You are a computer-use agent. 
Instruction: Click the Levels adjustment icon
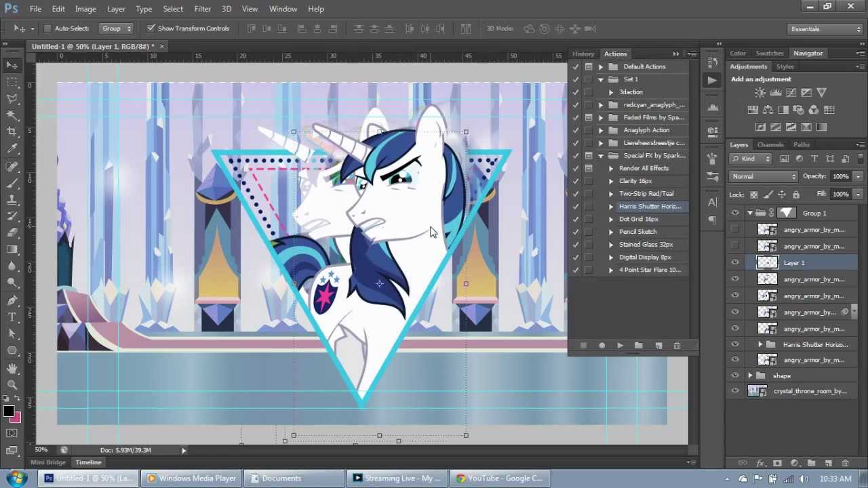click(776, 93)
